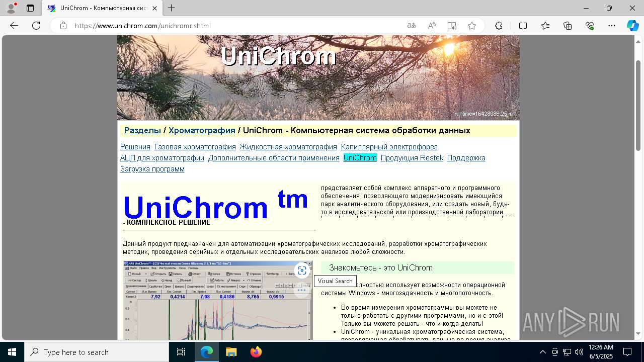Open the Поддержка link
Image resolution: width=644 pixels, height=362 pixels.
pos(466,158)
